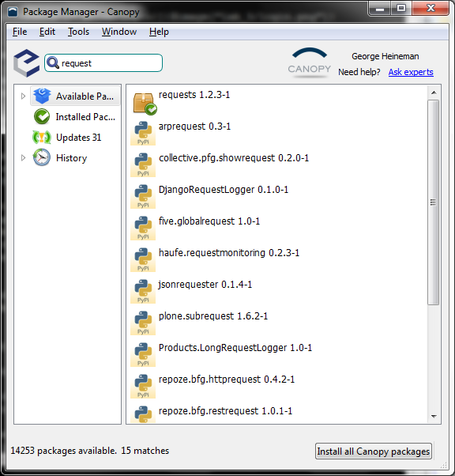Viewport: 455px width, 476px height.
Task: Click the repoze.bfg.httprequest PyPI icon
Action: tap(143, 386)
